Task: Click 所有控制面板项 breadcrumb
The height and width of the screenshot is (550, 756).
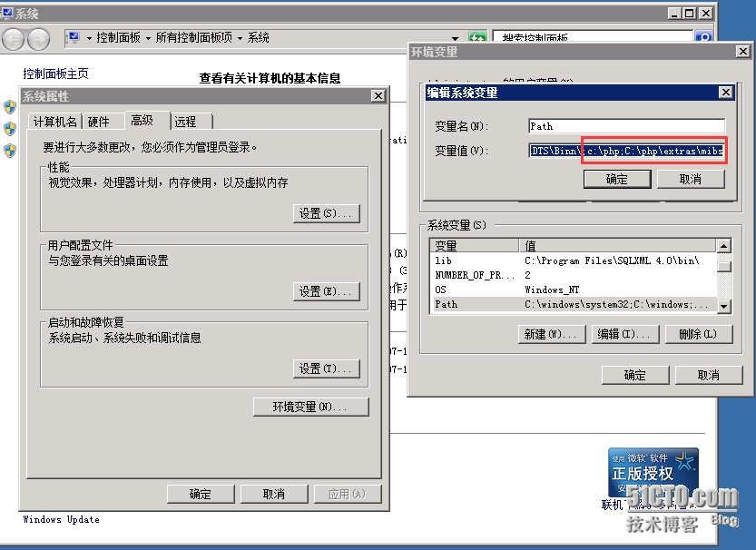Action: [x=194, y=37]
